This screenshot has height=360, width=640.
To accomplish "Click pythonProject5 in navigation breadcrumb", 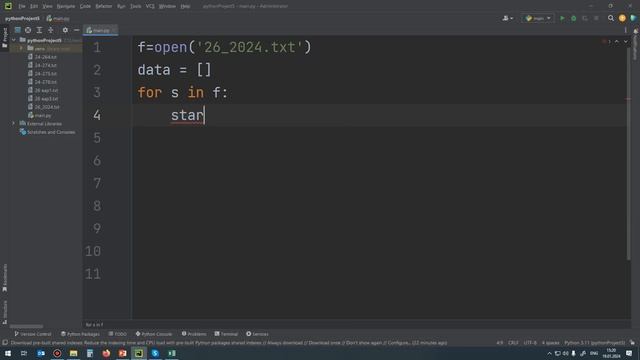I will (x=22, y=18).
